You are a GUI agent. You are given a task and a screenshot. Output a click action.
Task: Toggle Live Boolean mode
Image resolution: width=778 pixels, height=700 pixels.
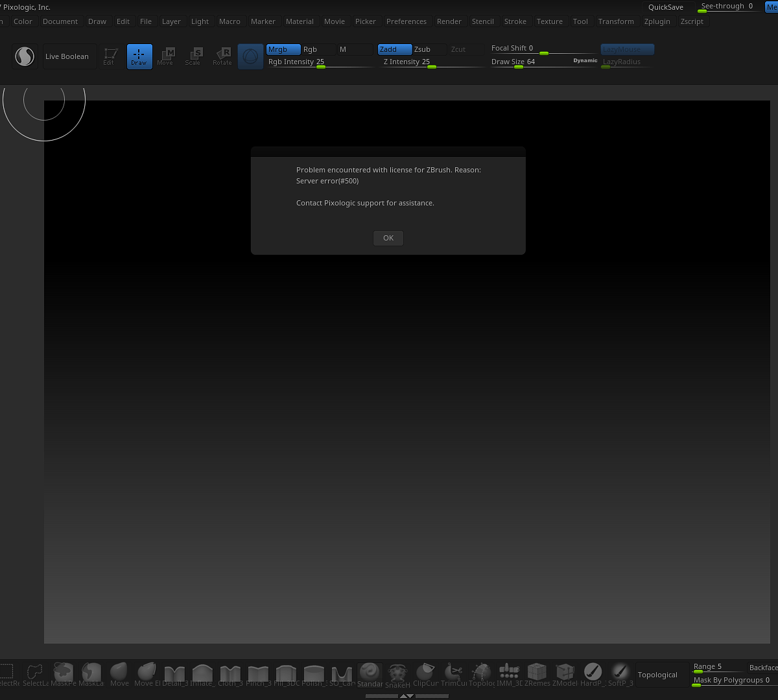(69, 56)
